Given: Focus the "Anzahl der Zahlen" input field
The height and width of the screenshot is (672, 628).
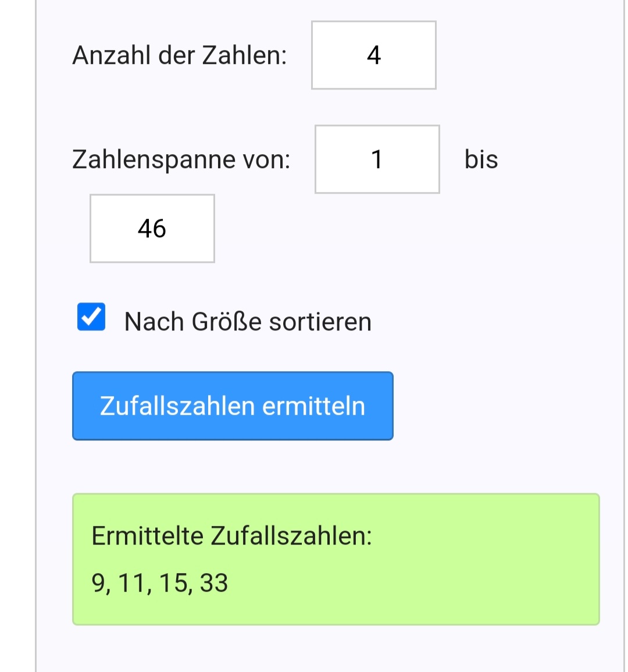Looking at the screenshot, I should coord(373,55).
